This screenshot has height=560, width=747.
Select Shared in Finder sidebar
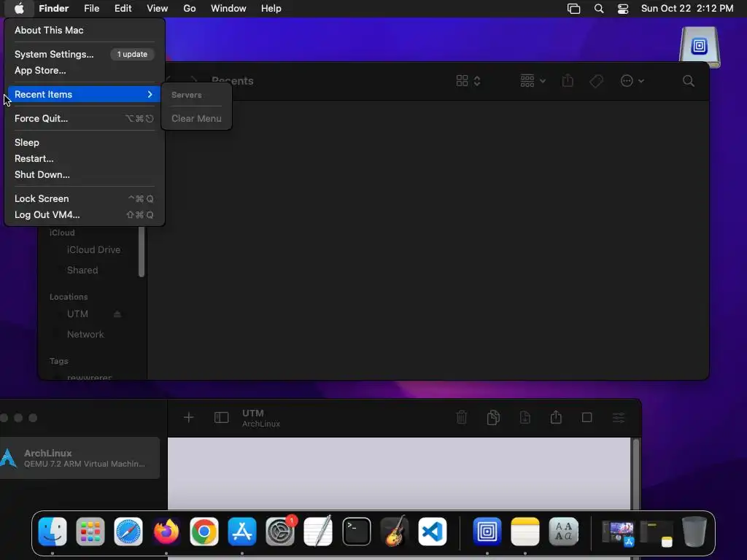tap(82, 270)
